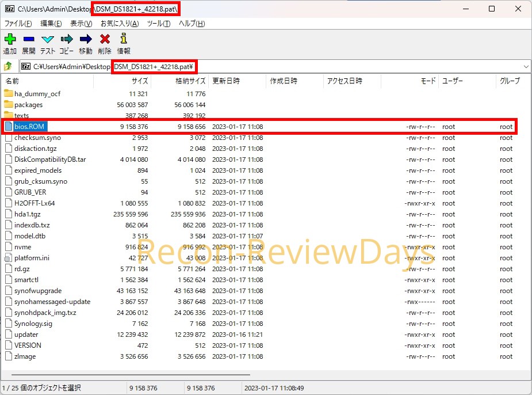The image size is (532, 395).
Task: Click the Synology.sig file icon
Action: (9, 324)
